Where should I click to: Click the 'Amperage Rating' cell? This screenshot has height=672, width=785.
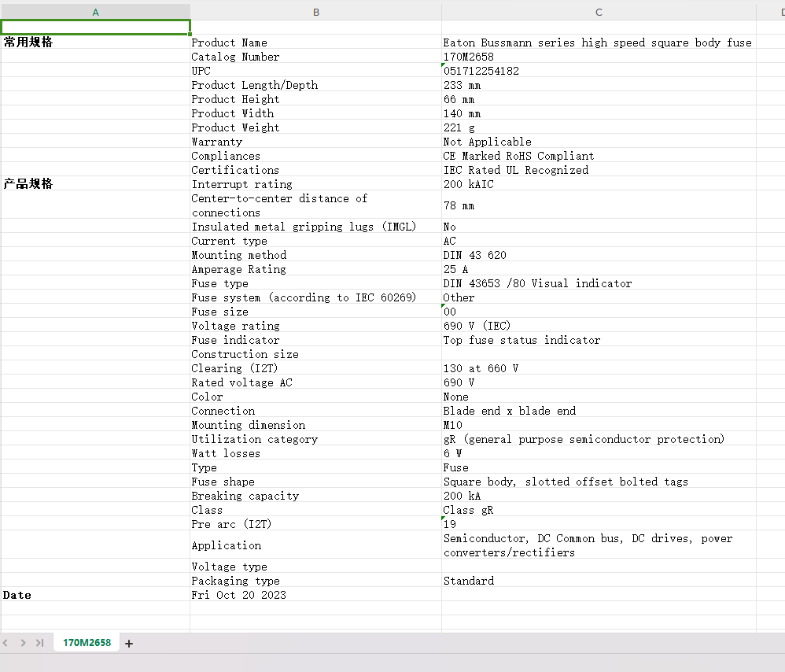pos(316,269)
